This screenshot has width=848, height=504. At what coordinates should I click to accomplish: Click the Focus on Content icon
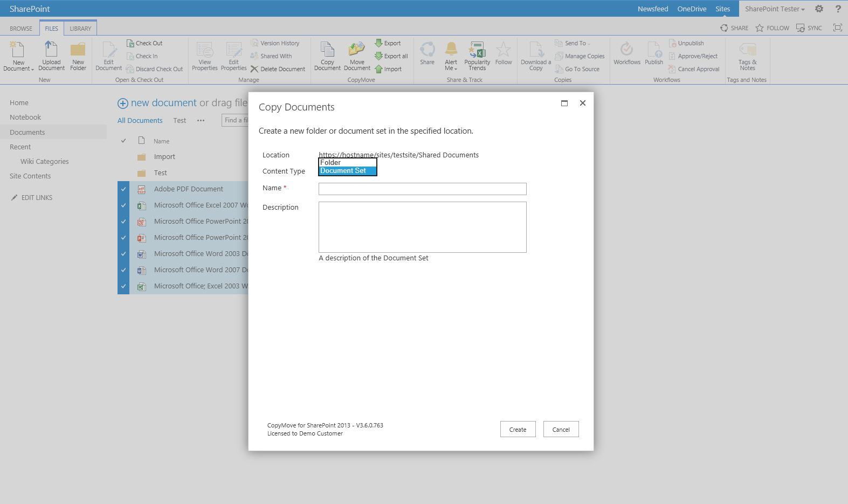click(x=838, y=27)
